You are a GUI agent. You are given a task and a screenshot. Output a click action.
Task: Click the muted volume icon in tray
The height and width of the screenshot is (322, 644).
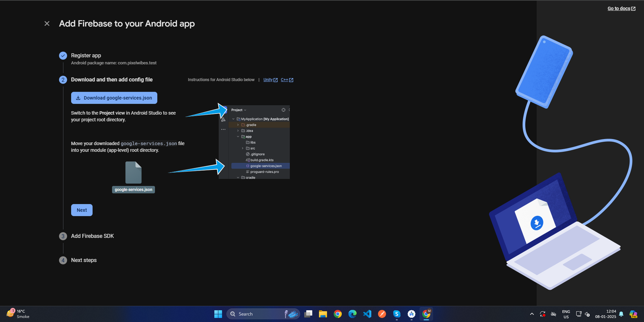point(587,314)
